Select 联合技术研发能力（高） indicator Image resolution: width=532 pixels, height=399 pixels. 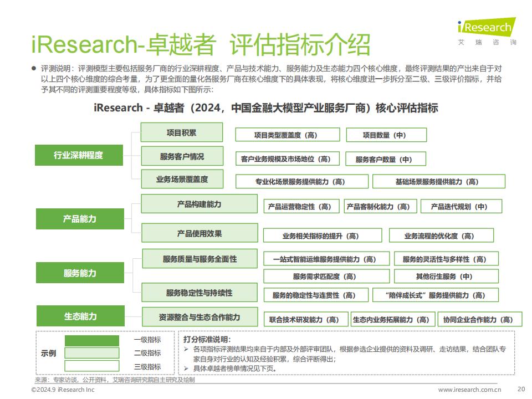pyautogui.click(x=306, y=319)
